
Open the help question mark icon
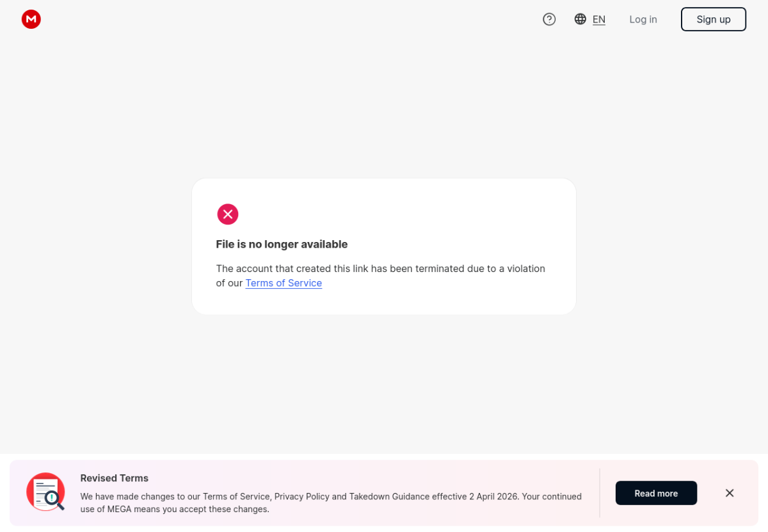click(x=549, y=19)
